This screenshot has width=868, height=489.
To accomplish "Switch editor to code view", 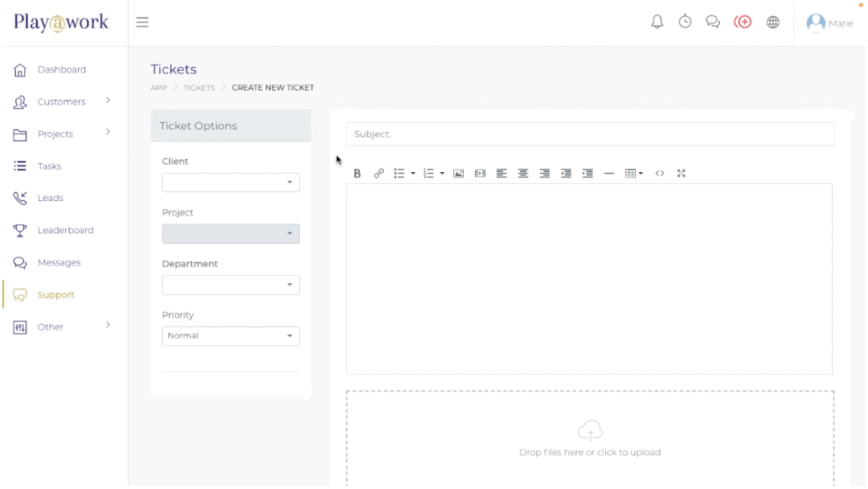I will (x=660, y=174).
